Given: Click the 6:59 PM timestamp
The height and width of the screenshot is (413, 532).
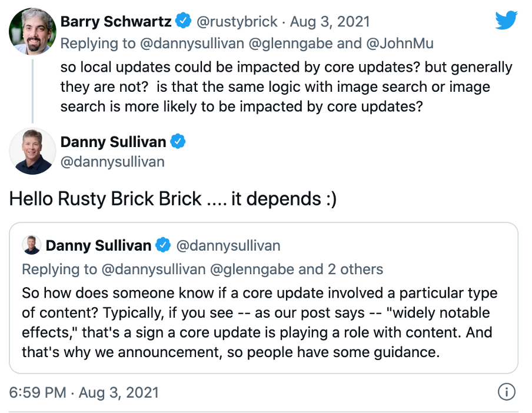Looking at the screenshot, I should [38, 392].
